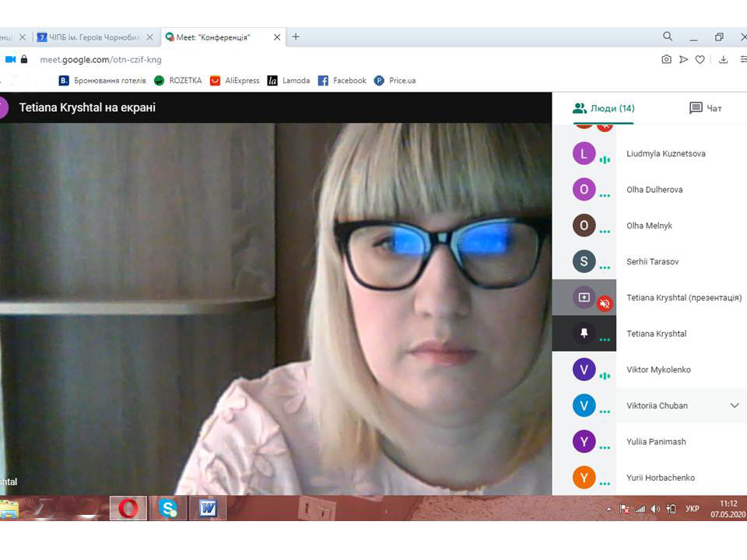Click Viktor Mykolenko's avatar
Image resolution: width=747 pixels, height=560 pixels.
[584, 369]
